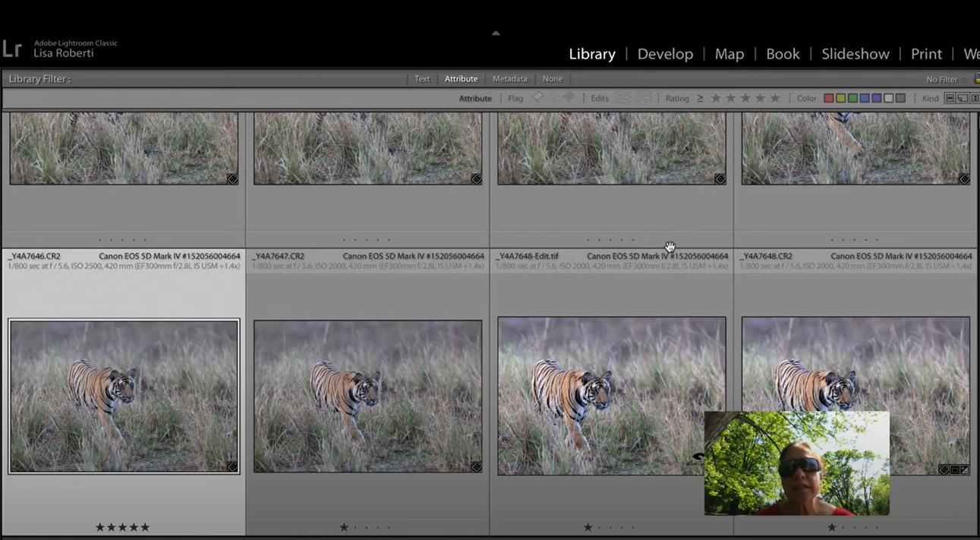Select the _Y4A7648-Edit.tif tiger thumbnail

611,396
